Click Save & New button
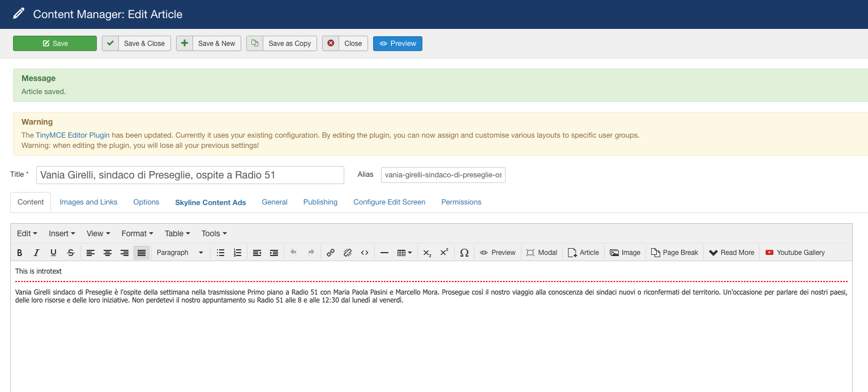Viewport: 868px width, 392px height. [x=209, y=44]
